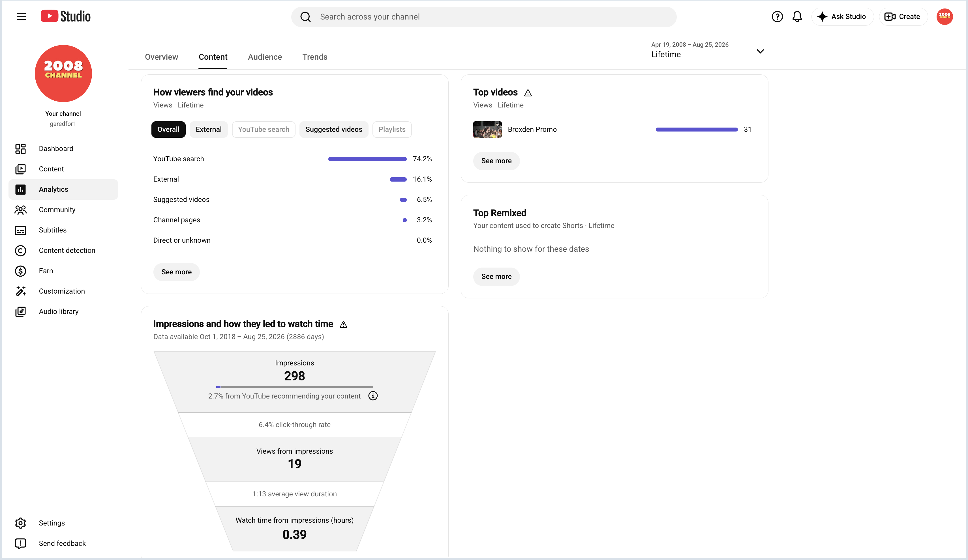The width and height of the screenshot is (968, 560).
Task: Click the Top videos warning triangle icon
Action: click(528, 92)
